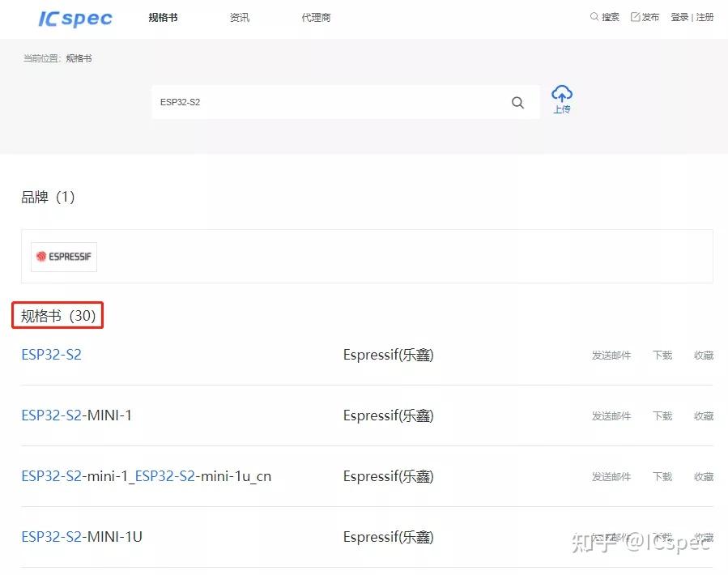Click 注册 to register an account

click(x=705, y=16)
